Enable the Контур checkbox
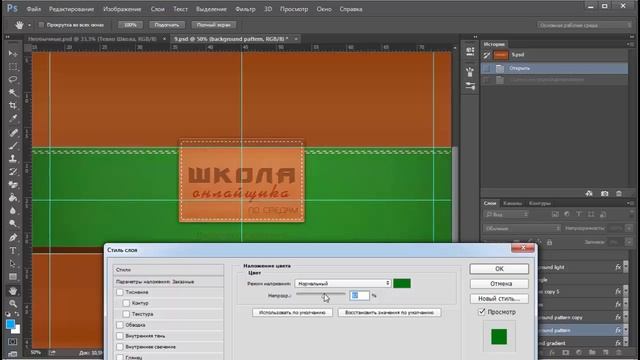 coord(126,303)
